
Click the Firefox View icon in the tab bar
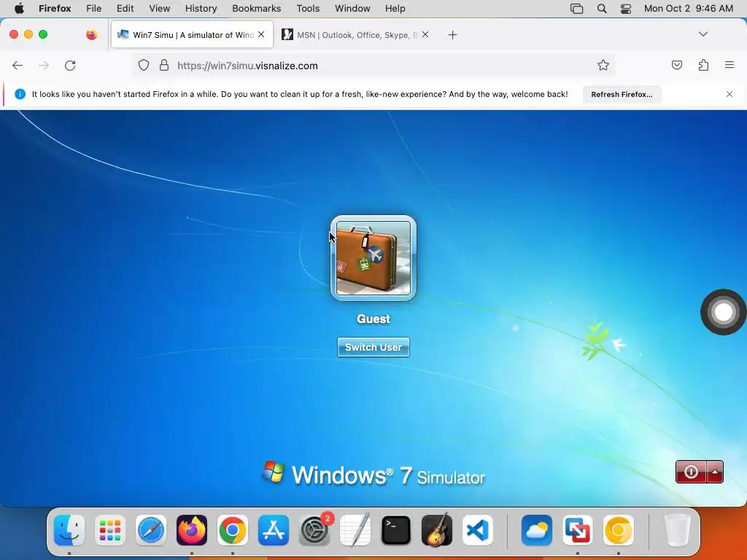(91, 35)
